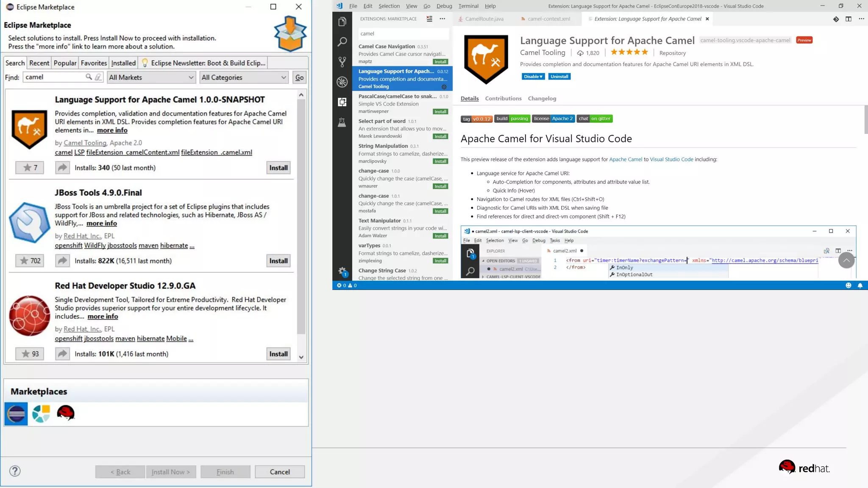
Task: Click the Clear Extensions Input icon
Action: coord(429,19)
